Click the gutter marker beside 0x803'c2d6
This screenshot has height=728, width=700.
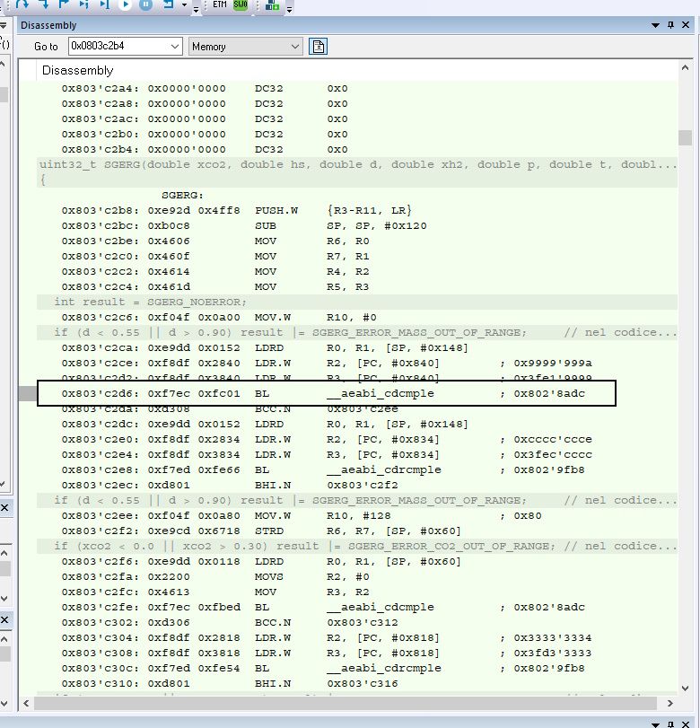28,394
